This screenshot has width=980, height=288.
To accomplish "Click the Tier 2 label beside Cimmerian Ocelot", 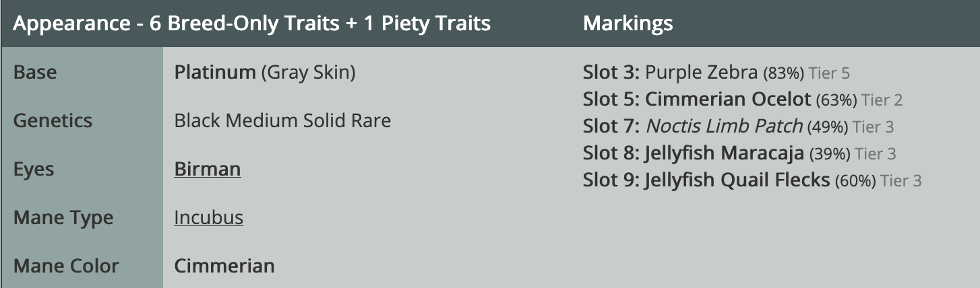I will tap(882, 100).
